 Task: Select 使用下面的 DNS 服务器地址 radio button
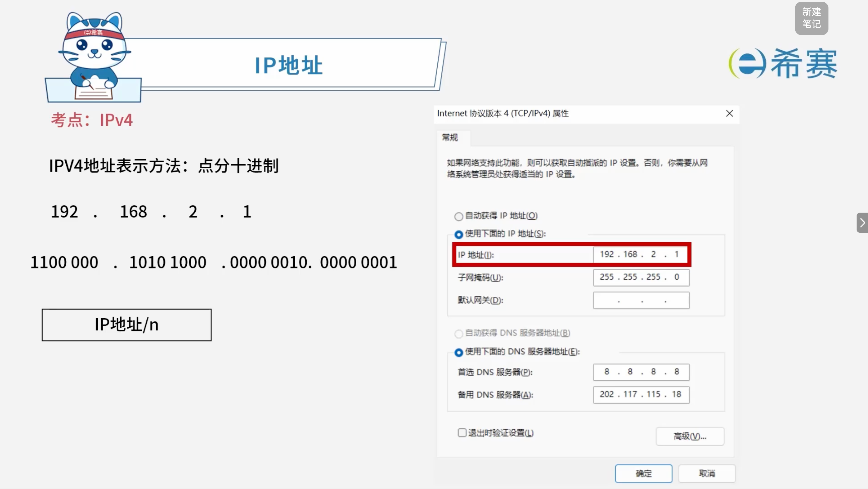point(458,352)
